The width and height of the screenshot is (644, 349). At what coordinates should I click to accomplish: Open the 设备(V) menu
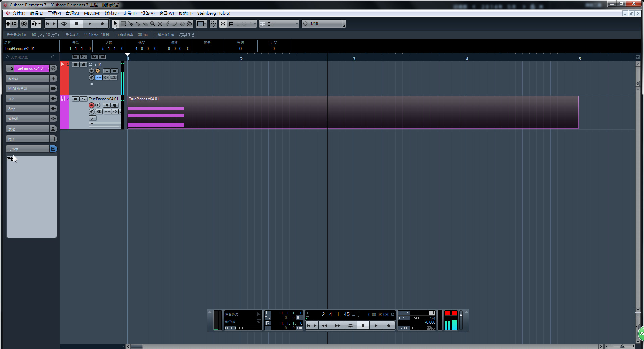point(148,13)
